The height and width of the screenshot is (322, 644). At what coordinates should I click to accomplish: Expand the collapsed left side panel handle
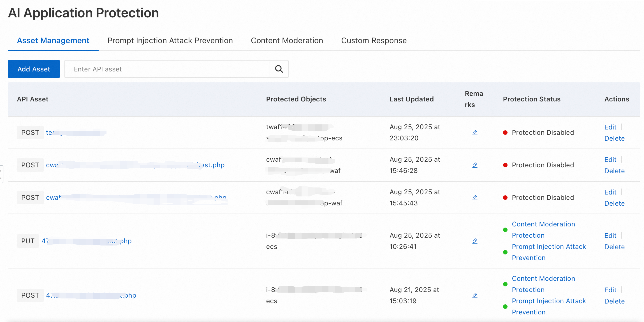coord(1,174)
